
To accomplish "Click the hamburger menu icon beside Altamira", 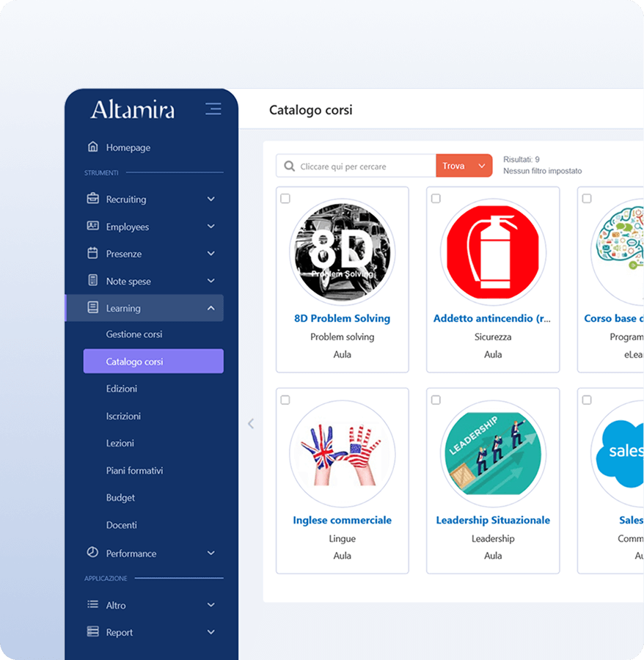I will [213, 109].
